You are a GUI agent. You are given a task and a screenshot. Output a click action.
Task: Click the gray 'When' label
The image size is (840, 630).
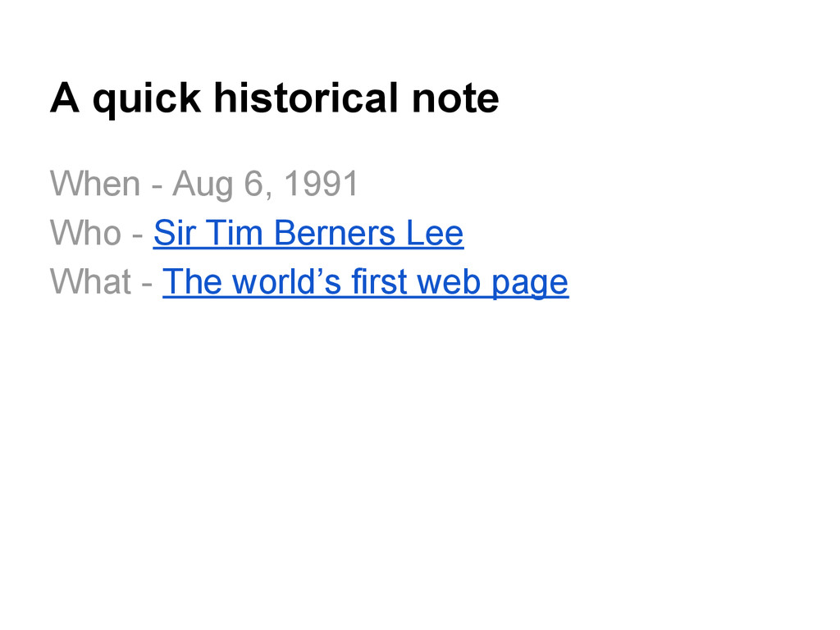tap(95, 184)
